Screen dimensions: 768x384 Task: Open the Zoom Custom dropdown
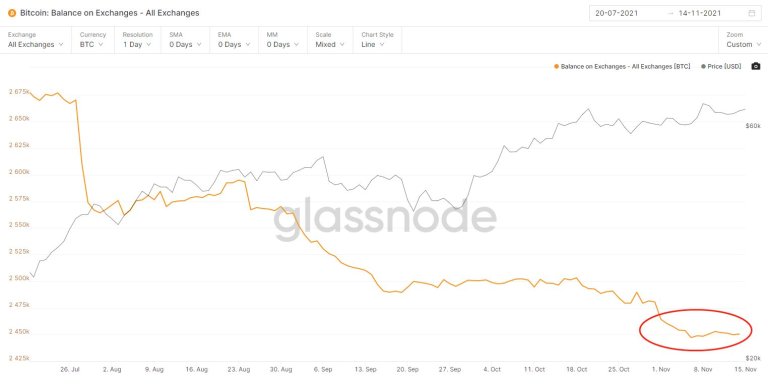point(743,40)
